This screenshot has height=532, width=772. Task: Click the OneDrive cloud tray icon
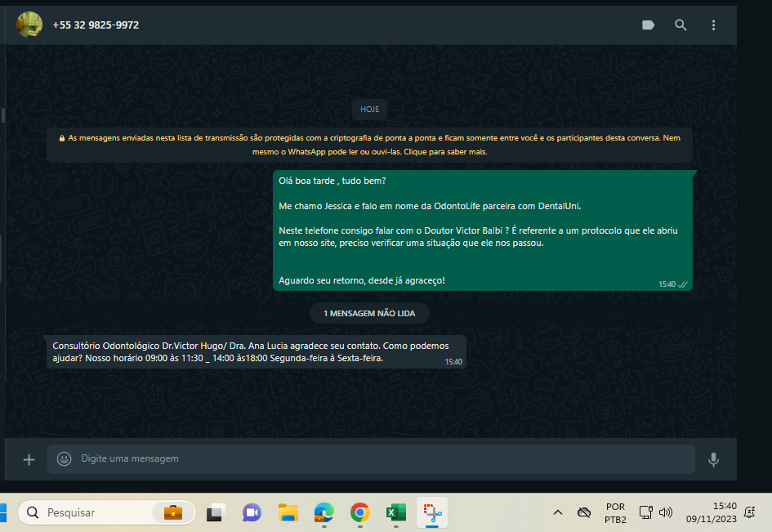point(584,512)
